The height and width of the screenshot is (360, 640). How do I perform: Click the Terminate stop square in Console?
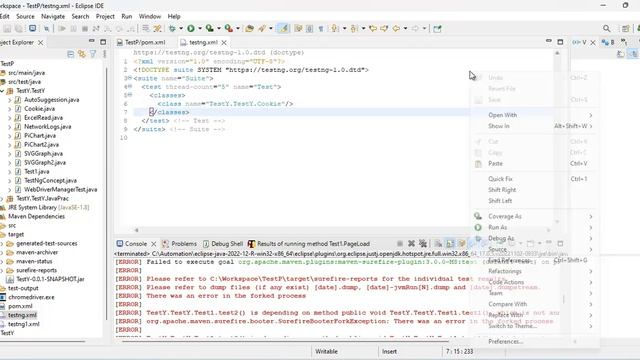pyautogui.click(x=400, y=244)
